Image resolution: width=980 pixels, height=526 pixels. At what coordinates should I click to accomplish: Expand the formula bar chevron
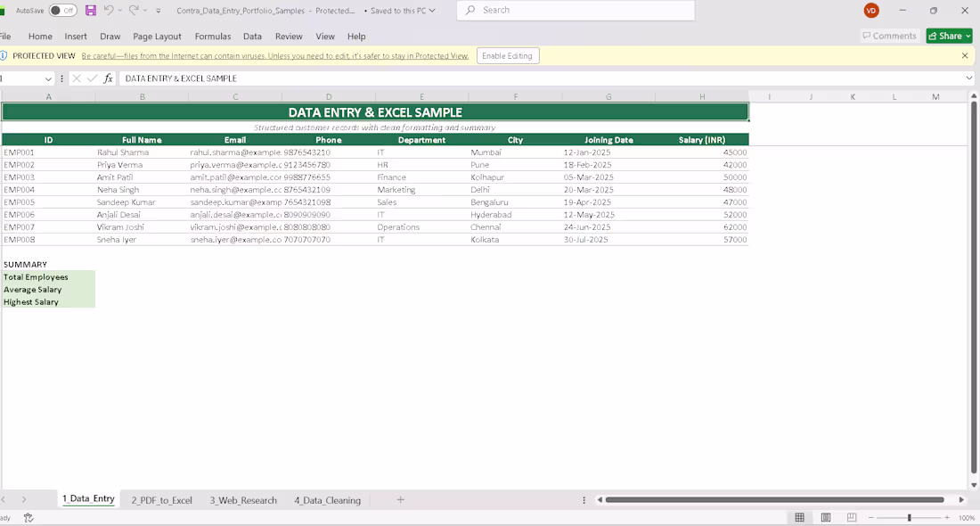pyautogui.click(x=969, y=78)
